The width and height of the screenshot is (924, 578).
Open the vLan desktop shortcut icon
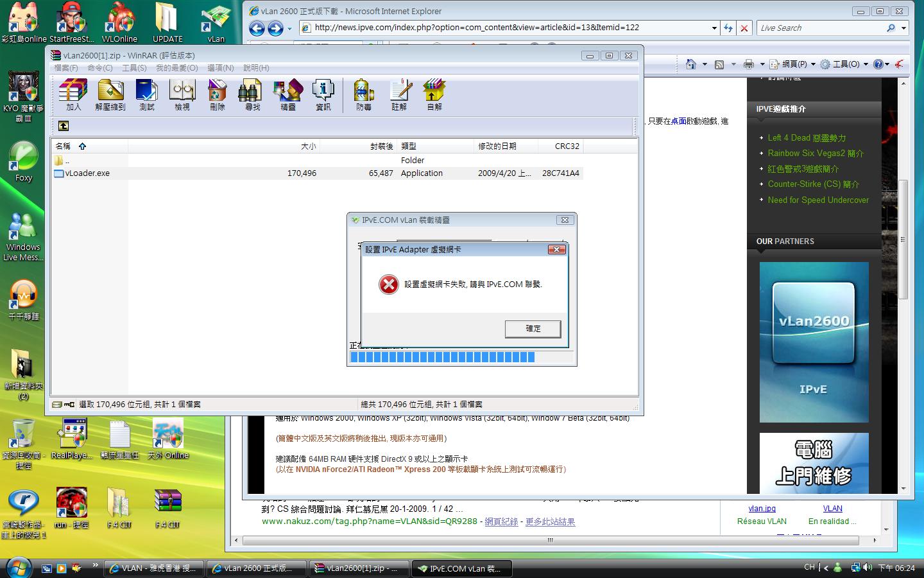(x=216, y=23)
